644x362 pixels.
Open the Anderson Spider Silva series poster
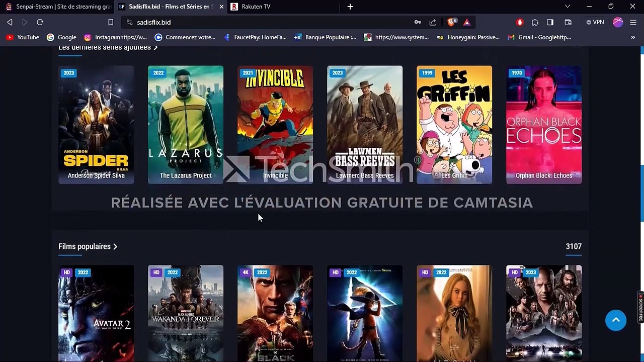click(96, 125)
